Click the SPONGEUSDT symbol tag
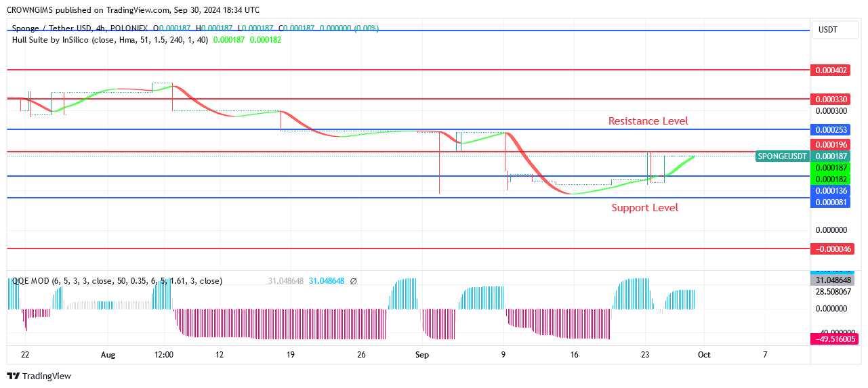 tap(782, 156)
